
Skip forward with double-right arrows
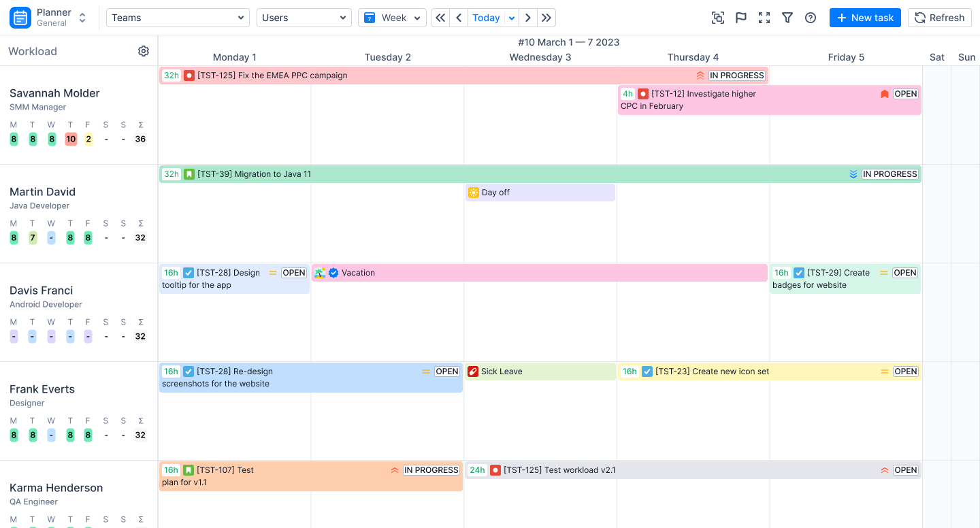point(546,18)
